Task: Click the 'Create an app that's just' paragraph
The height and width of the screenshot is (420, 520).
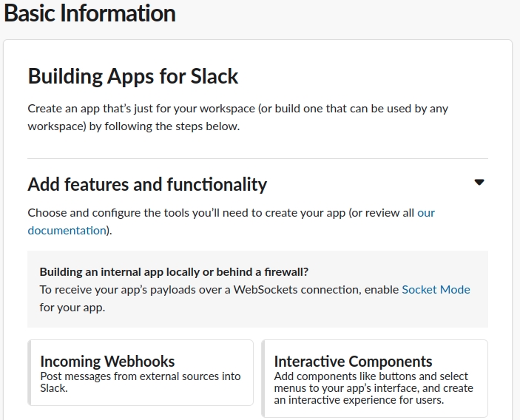Action: [237, 118]
